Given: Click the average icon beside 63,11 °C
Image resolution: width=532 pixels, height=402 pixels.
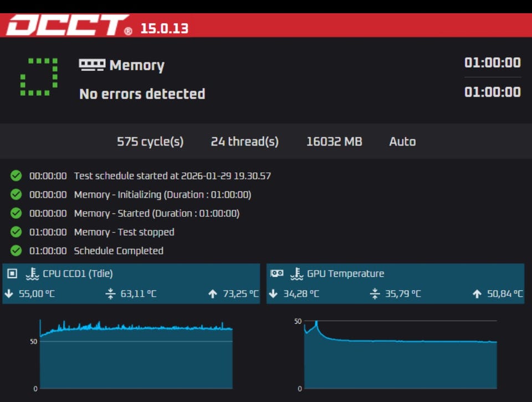Looking at the screenshot, I should [x=111, y=293].
